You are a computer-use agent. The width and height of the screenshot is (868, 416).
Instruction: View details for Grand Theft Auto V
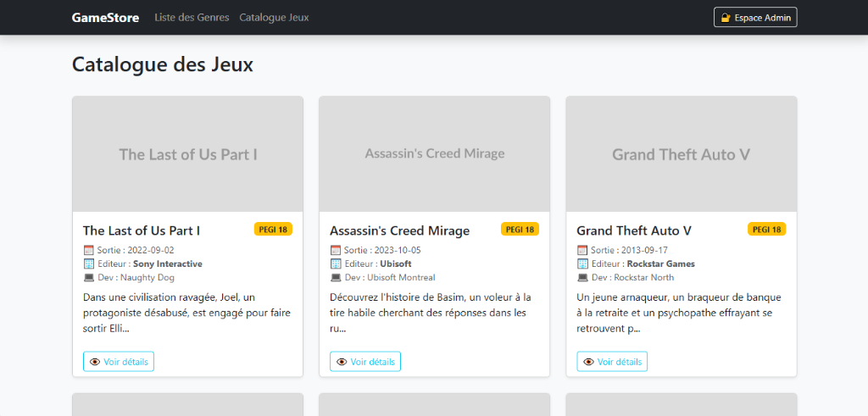(x=612, y=362)
